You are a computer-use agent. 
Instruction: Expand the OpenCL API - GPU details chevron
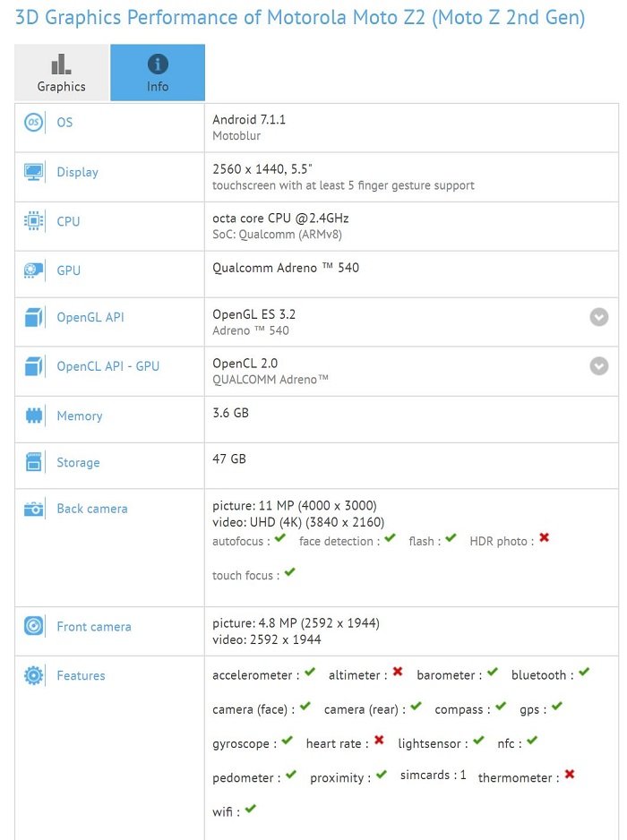[598, 365]
